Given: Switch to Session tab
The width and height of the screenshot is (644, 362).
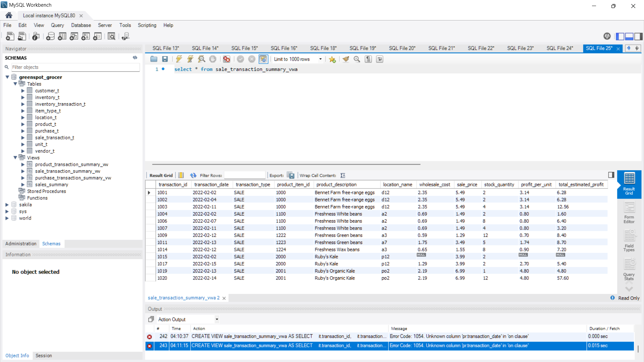Looking at the screenshot, I should click(44, 356).
